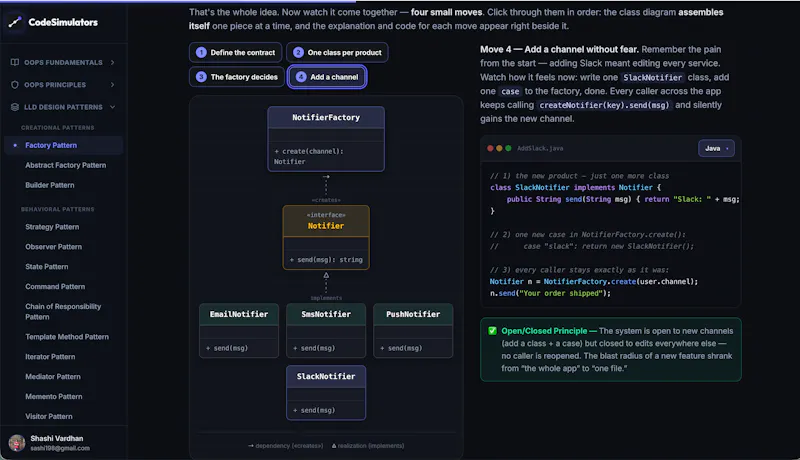
Task: Click the red dot in the AddSlack.java code header
Action: coord(490,148)
